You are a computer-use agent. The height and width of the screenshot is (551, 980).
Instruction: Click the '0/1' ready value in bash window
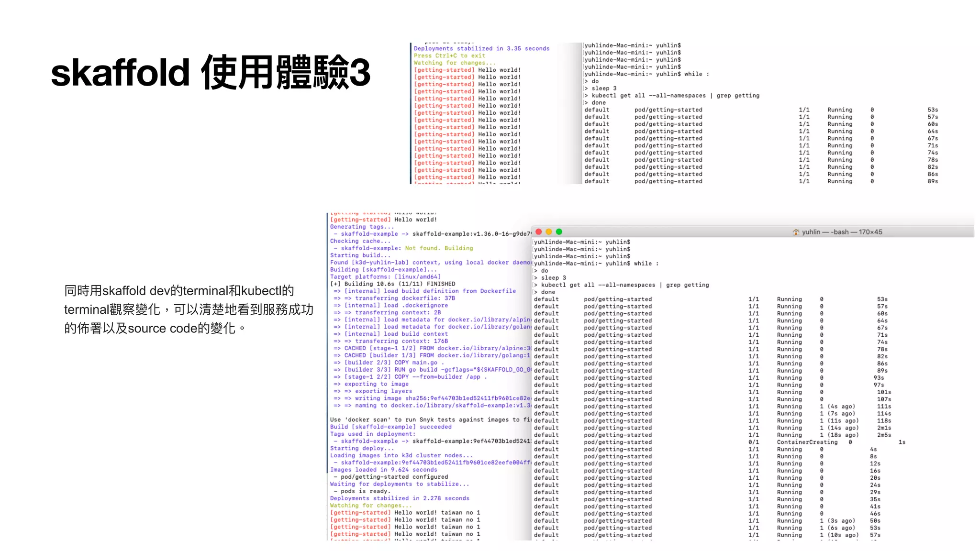point(754,442)
